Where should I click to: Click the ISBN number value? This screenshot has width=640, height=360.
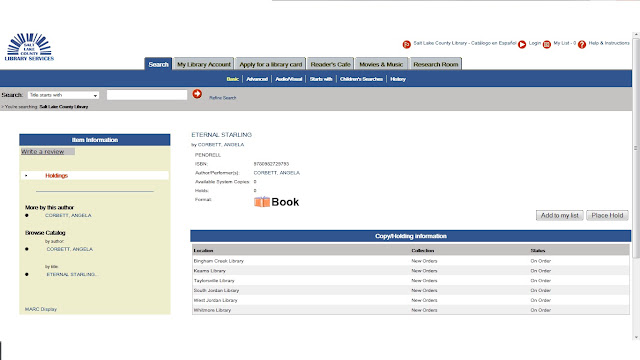click(x=271, y=164)
